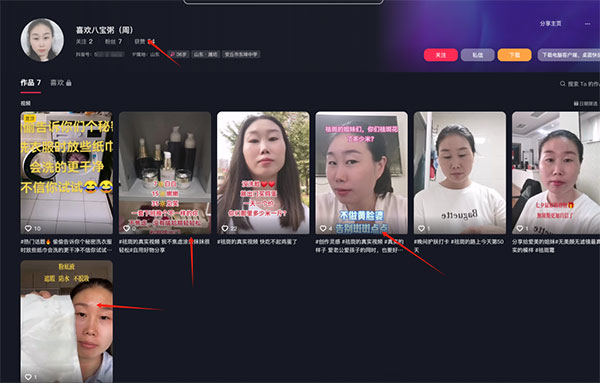Click caption #祛斑的真实视频 我不焦虑

[165, 246]
